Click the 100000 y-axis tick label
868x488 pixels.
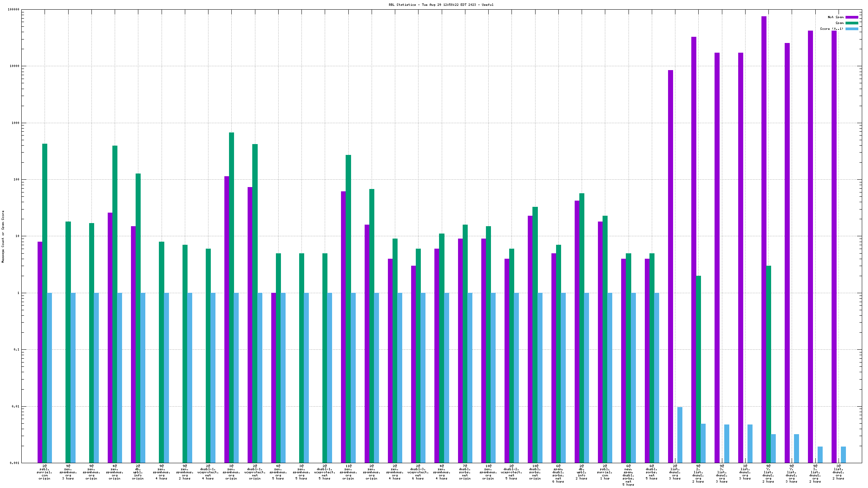(x=14, y=10)
